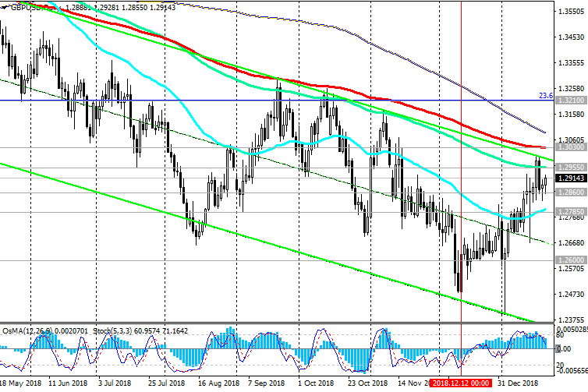
Task: Click the 1.30300 level tag
Action: tap(571, 147)
